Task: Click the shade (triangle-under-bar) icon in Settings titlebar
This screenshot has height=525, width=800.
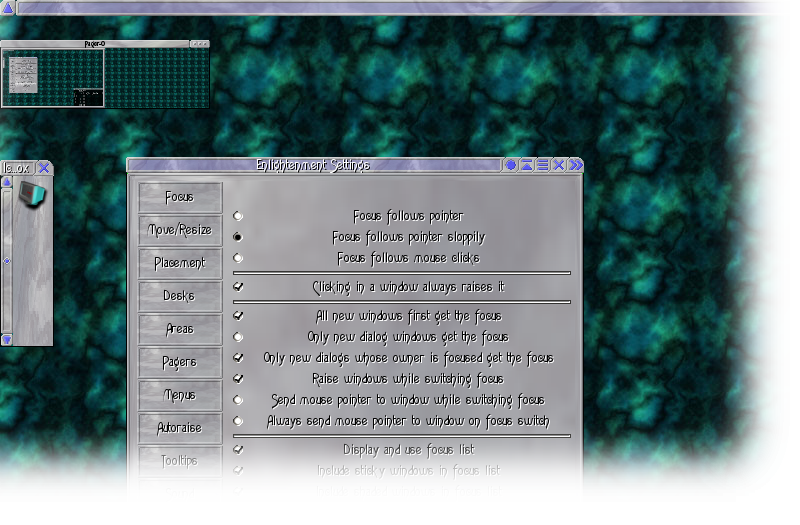Action: point(526,165)
